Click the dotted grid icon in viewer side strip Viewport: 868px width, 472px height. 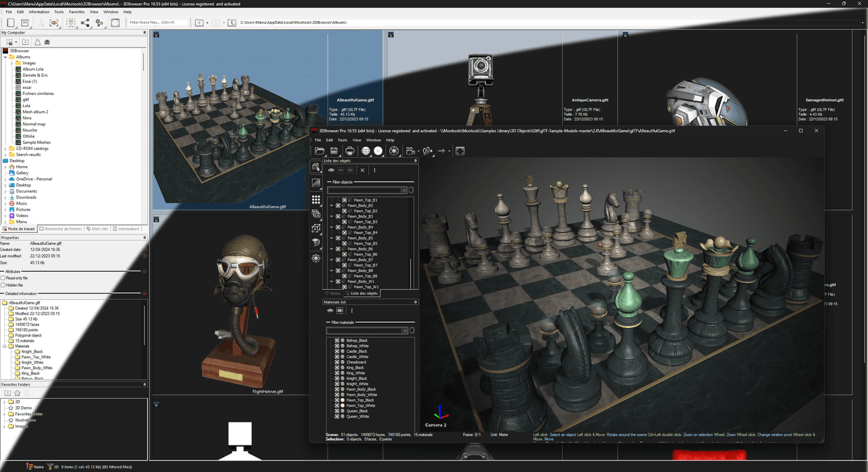pyautogui.click(x=316, y=199)
